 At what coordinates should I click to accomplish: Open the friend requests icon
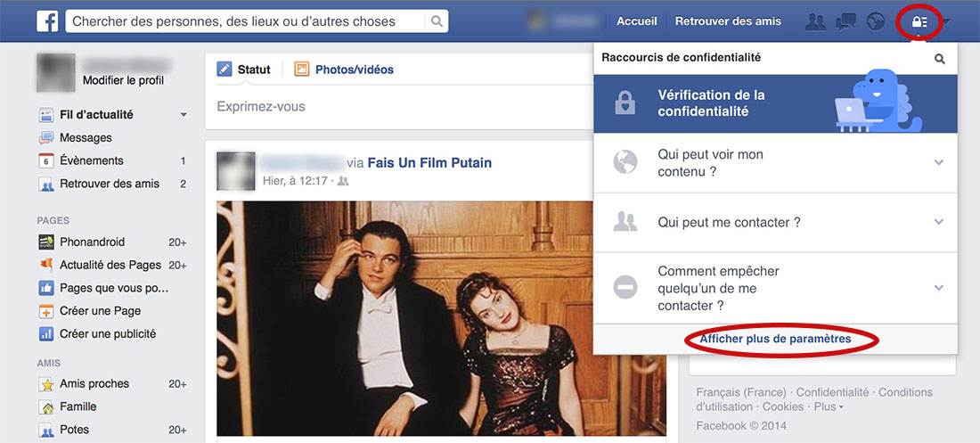click(x=815, y=22)
